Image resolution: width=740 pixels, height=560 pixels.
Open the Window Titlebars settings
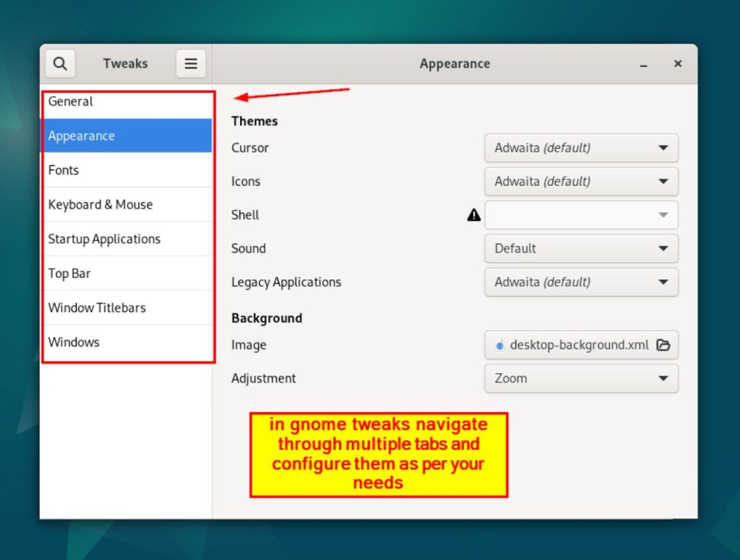[97, 308]
